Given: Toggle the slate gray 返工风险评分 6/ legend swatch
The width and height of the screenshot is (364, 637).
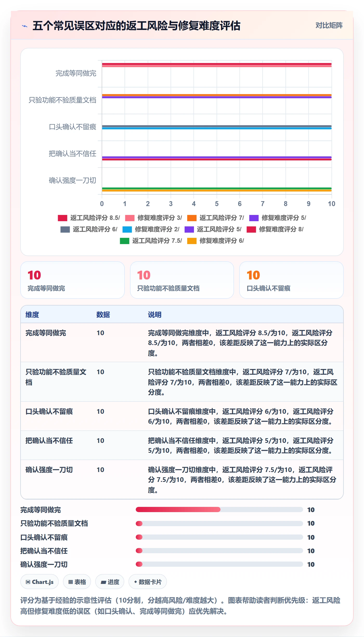Looking at the screenshot, I should [x=65, y=229].
